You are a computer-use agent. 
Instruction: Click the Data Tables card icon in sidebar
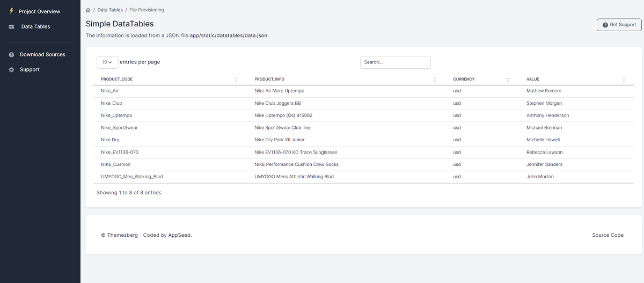(x=11, y=26)
